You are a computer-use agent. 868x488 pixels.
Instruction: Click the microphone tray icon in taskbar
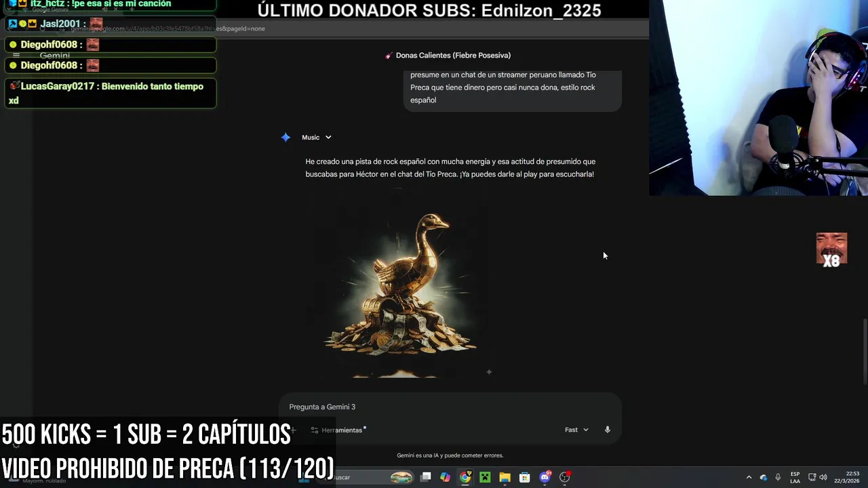click(x=778, y=477)
